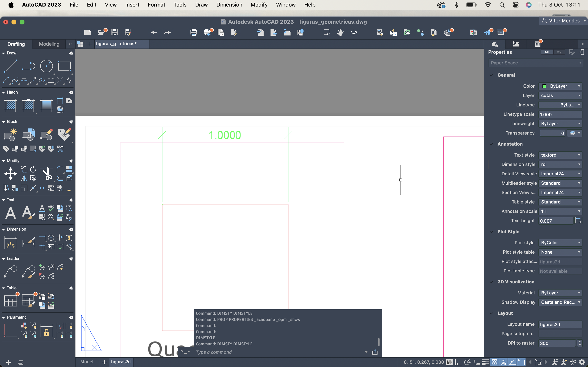
Task: Open the Dimension style dropdown
Action: click(x=560, y=164)
